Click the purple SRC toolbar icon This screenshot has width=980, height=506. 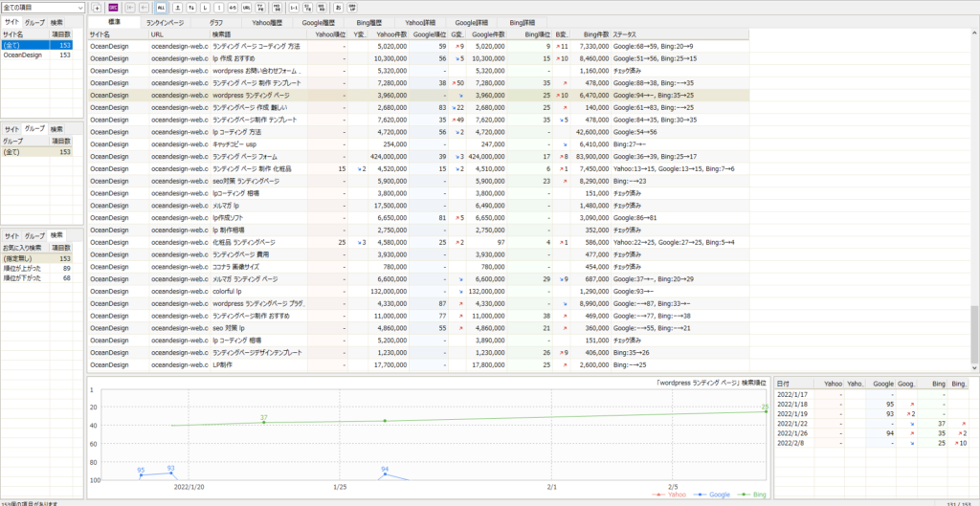[113, 8]
